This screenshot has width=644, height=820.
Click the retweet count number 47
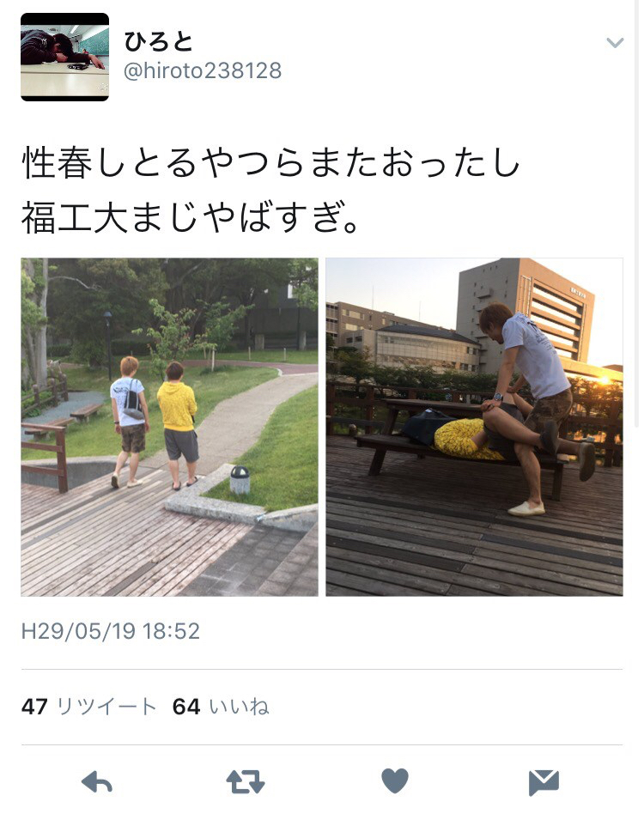[34, 707]
